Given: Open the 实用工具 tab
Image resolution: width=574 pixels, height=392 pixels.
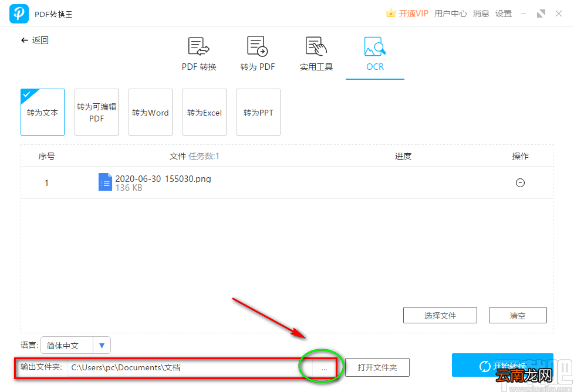Looking at the screenshot, I should pos(316,54).
